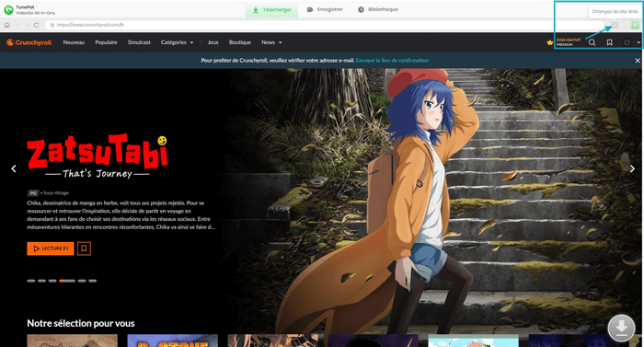Click the profile avatar icon
The width and height of the screenshot is (644, 347).
(x=627, y=42)
